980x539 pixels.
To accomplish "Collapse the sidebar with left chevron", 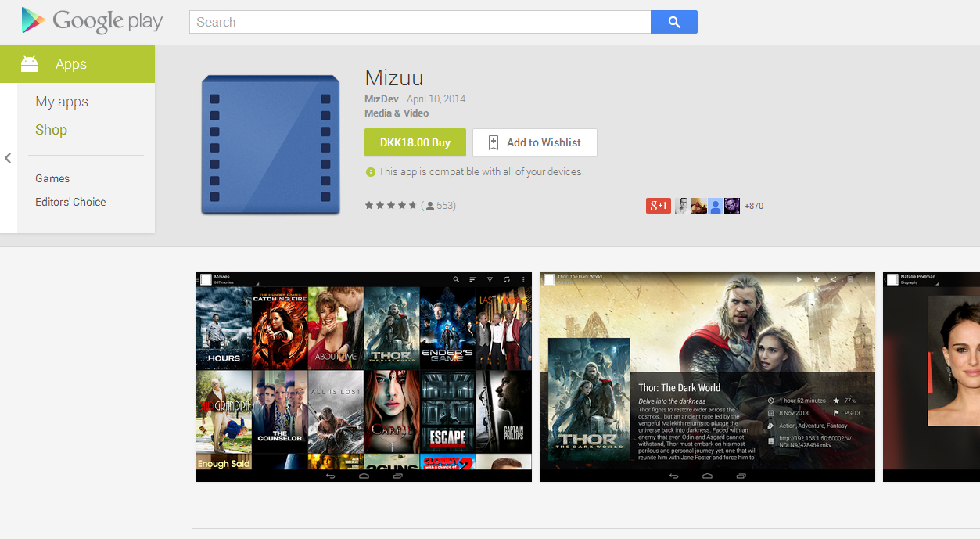I will click(8, 158).
